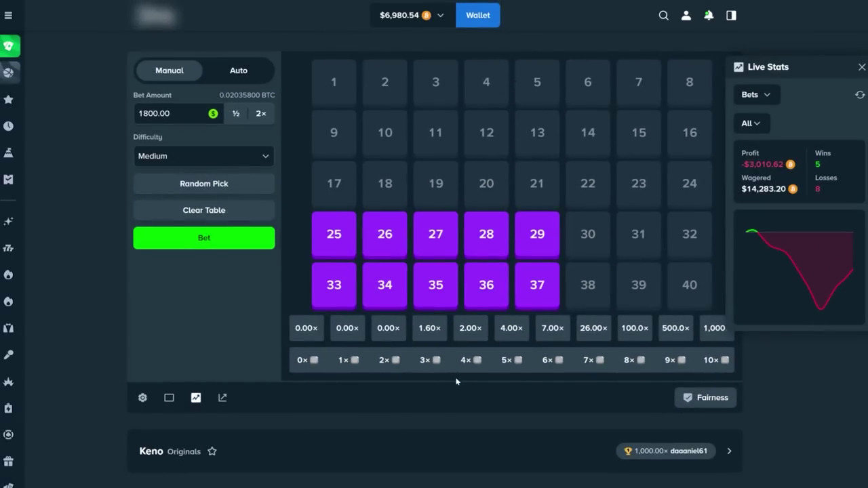Screen dimensions: 868x488
Task: Open the Fairness button
Action: (x=705, y=398)
